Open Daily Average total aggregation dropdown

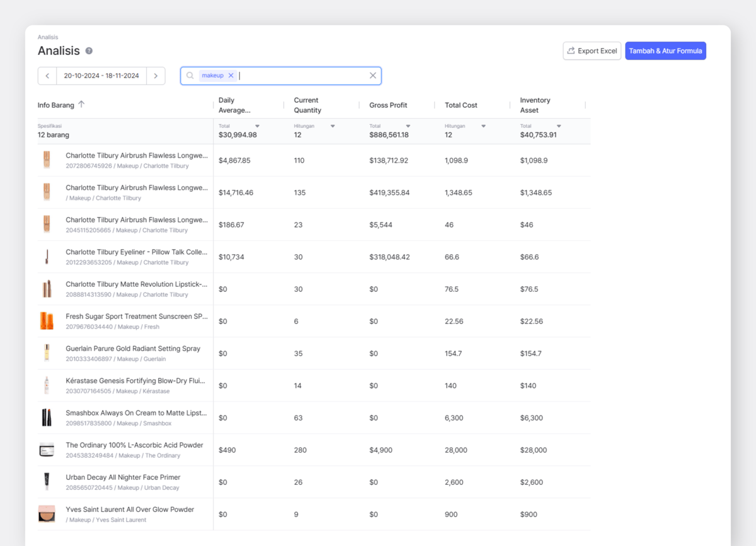[x=257, y=126]
